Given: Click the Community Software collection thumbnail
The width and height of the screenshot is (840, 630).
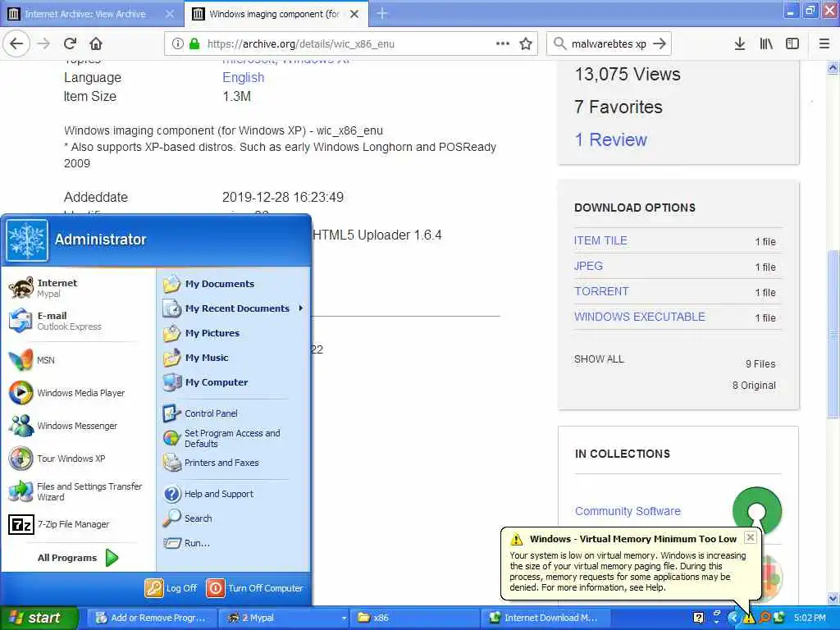Looking at the screenshot, I should click(x=756, y=509).
